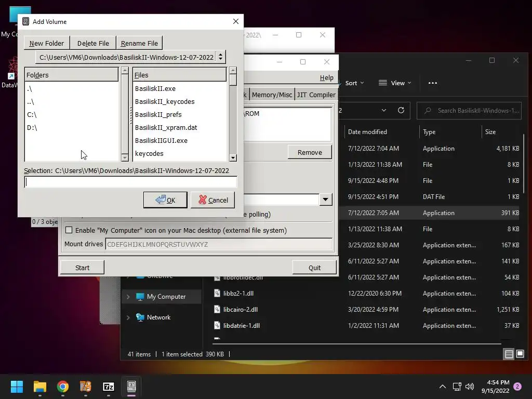Click the New Folder button

point(47,43)
